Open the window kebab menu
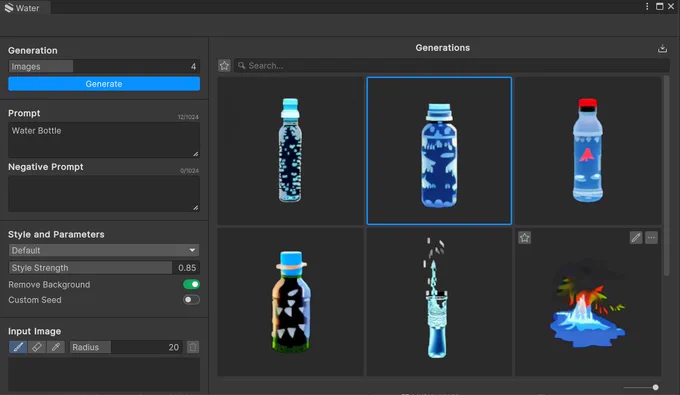Image resolution: width=680 pixels, height=395 pixels. click(647, 7)
